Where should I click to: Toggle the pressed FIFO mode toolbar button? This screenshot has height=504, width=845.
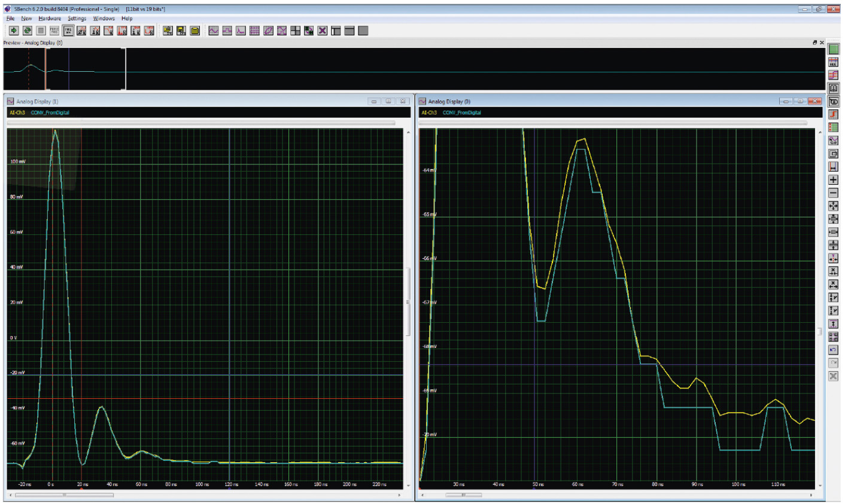coord(68,30)
